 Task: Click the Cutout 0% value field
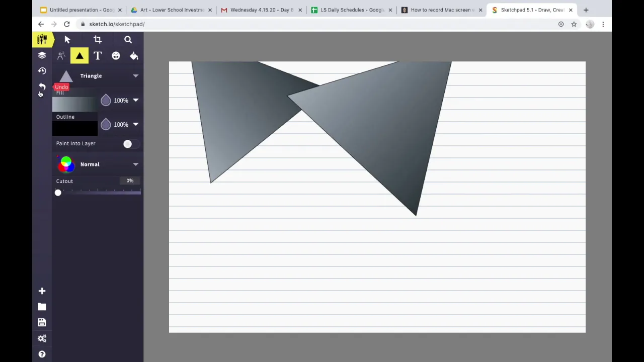point(130,180)
